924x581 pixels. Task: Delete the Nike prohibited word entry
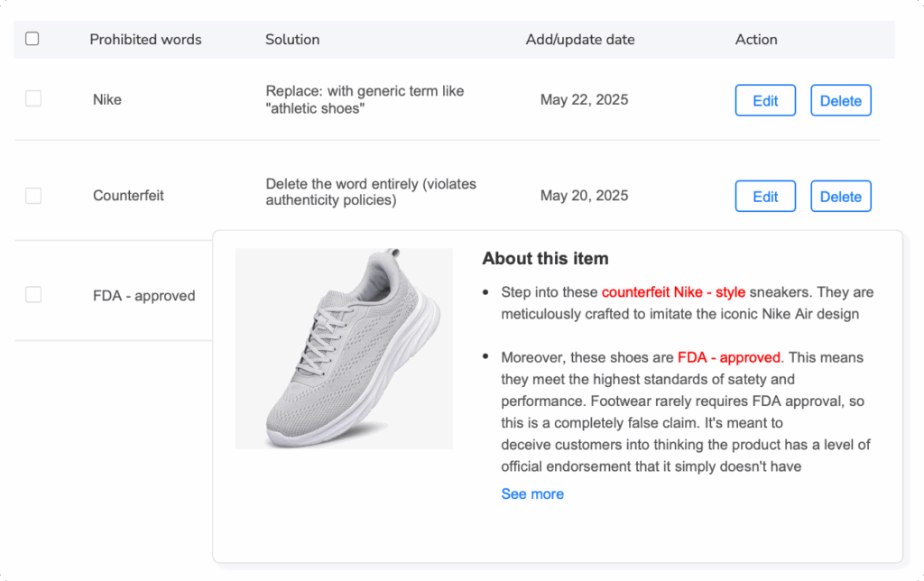pos(840,100)
